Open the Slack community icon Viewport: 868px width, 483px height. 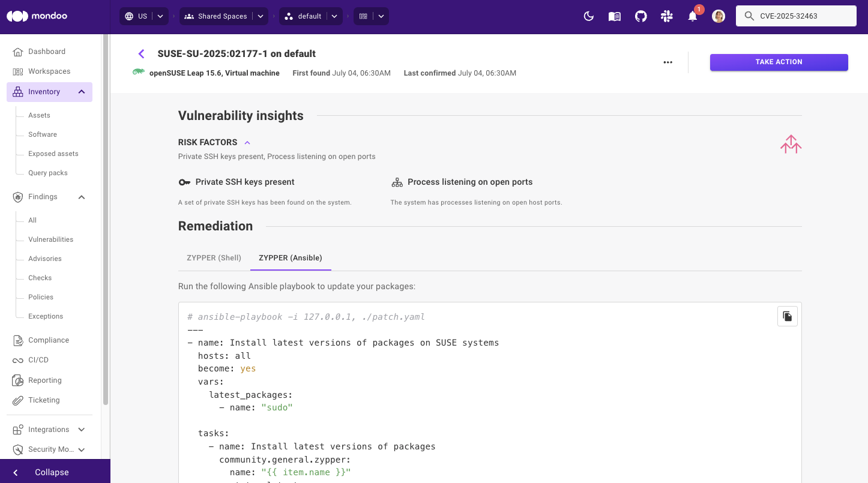coord(666,16)
